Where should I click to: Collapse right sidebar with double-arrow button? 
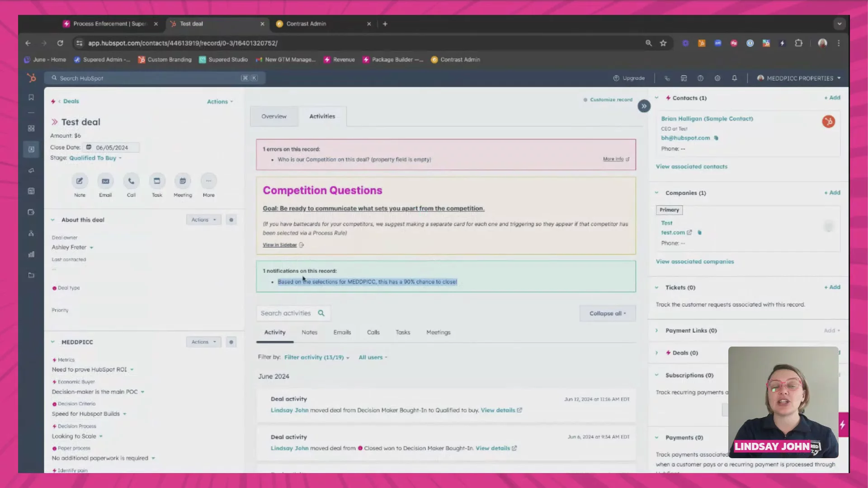coord(644,106)
